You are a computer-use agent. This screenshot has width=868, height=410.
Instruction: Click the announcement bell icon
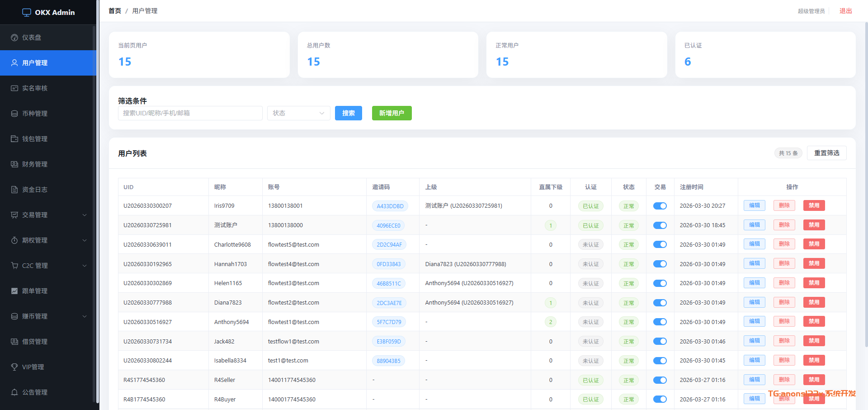tap(14, 392)
